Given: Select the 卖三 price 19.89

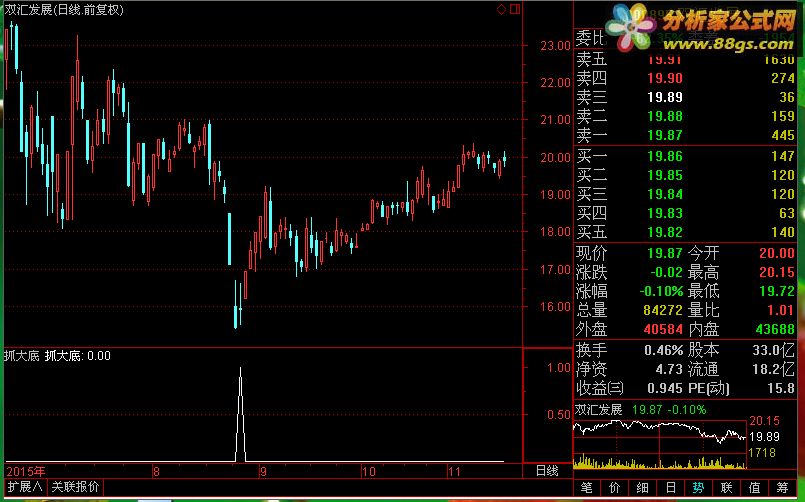Looking at the screenshot, I should coord(665,97).
